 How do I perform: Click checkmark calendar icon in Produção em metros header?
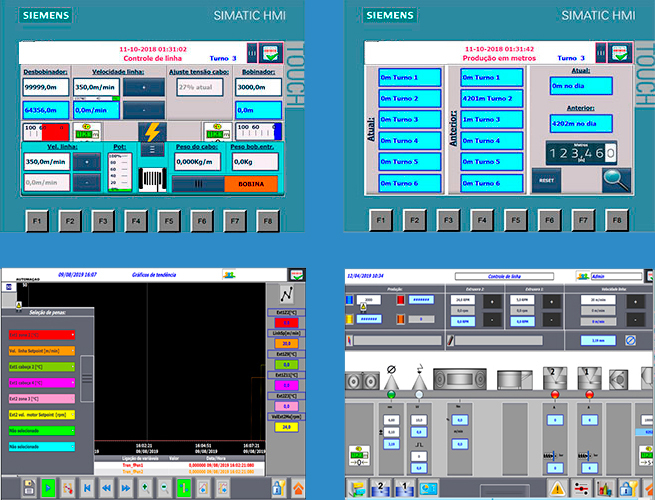click(x=620, y=53)
